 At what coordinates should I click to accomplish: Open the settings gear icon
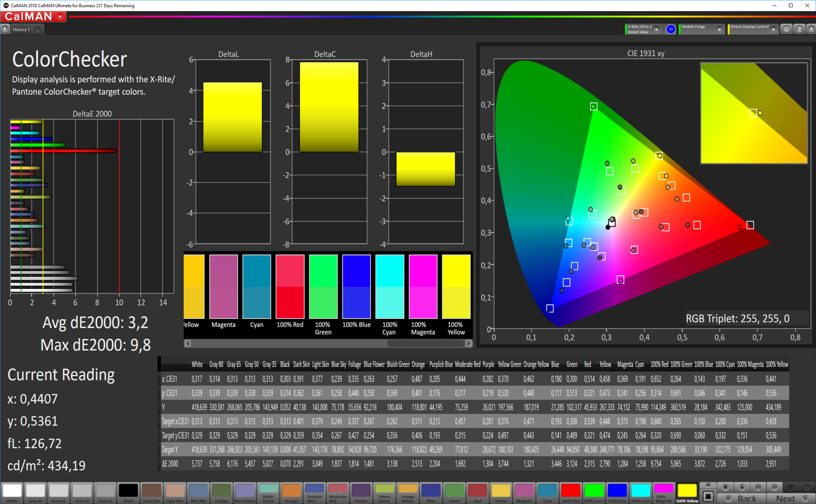point(786,29)
